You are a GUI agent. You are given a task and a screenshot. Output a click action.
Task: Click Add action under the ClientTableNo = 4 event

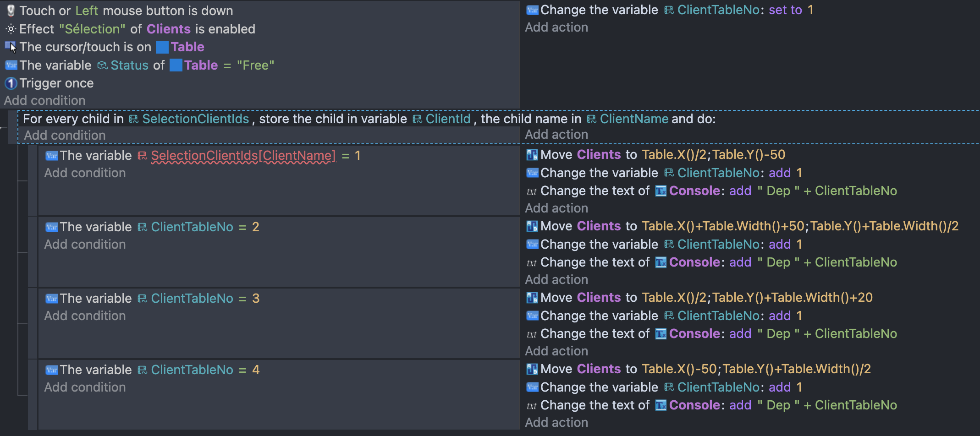pos(556,422)
